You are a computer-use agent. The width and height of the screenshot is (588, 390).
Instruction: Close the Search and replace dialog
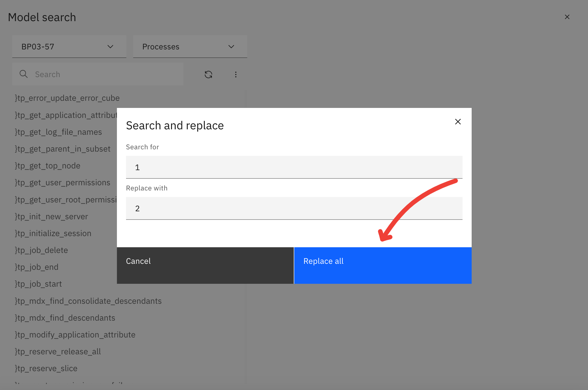click(x=458, y=122)
